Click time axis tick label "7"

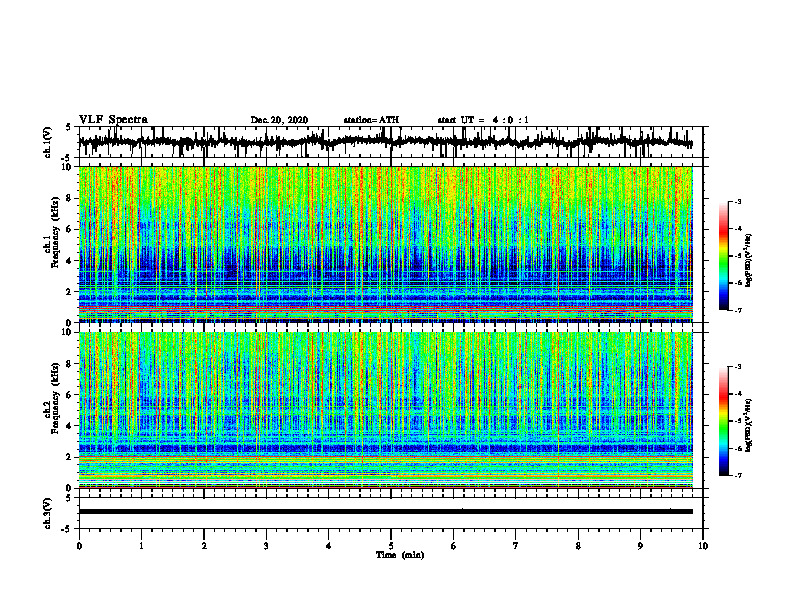(516, 546)
